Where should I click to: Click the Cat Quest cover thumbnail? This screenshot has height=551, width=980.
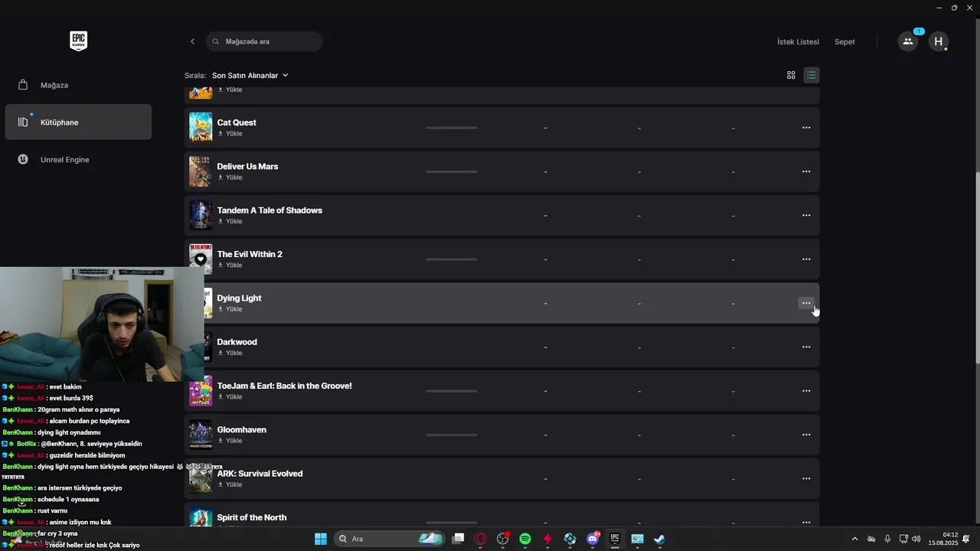pyautogui.click(x=201, y=128)
